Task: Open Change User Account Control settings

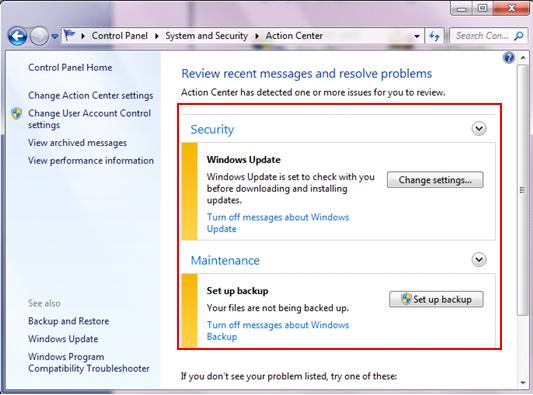Action: 89,119
